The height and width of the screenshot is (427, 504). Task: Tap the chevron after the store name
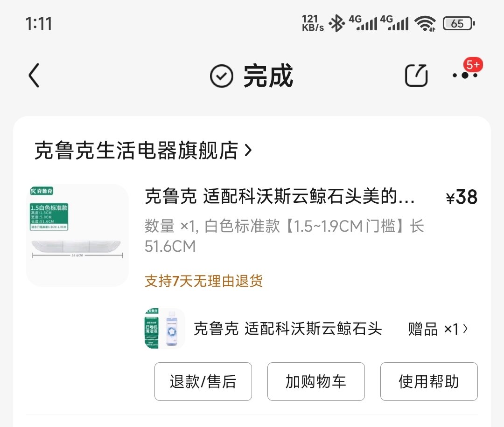click(x=248, y=151)
